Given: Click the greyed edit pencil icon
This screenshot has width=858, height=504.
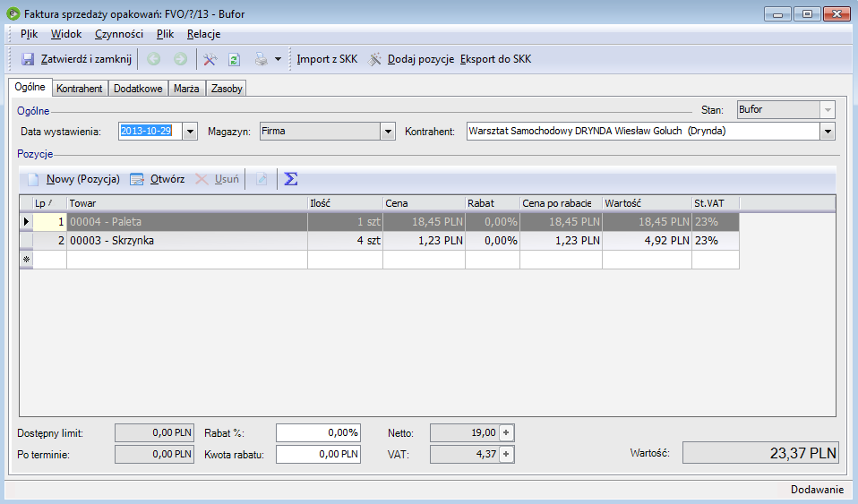Looking at the screenshot, I should click(x=262, y=179).
